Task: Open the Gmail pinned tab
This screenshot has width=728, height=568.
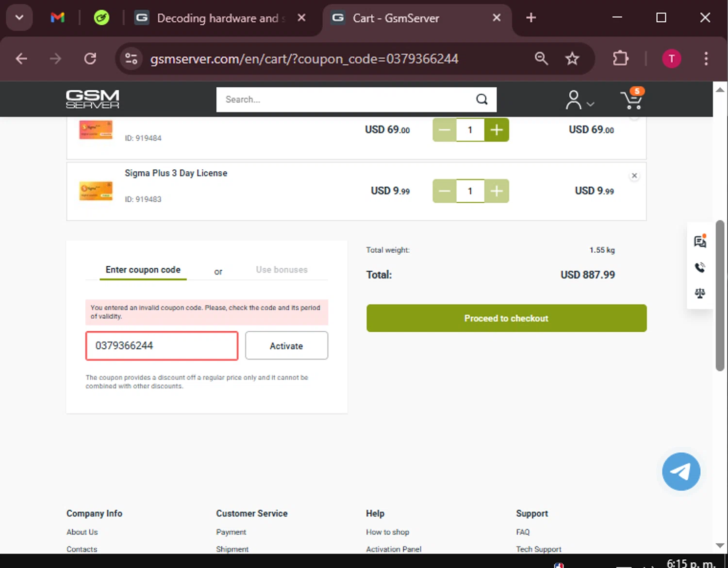Action: (x=58, y=18)
